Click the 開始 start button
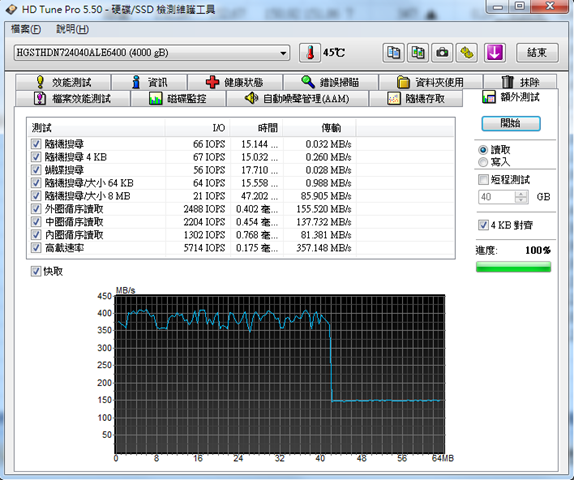The height and width of the screenshot is (480, 574). pos(511,123)
